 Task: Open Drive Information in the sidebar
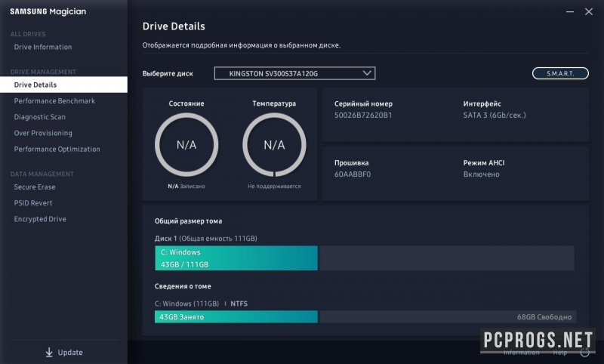(43, 47)
